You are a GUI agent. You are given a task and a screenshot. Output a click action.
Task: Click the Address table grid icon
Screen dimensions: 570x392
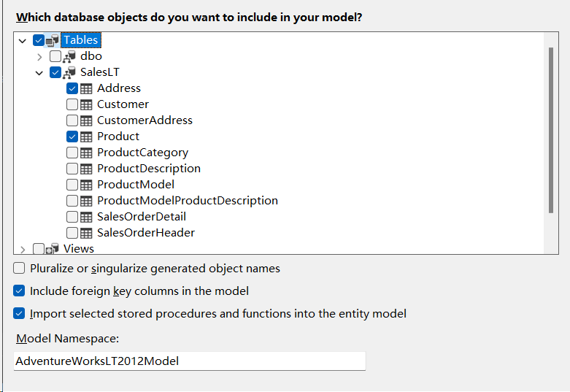[86, 89]
